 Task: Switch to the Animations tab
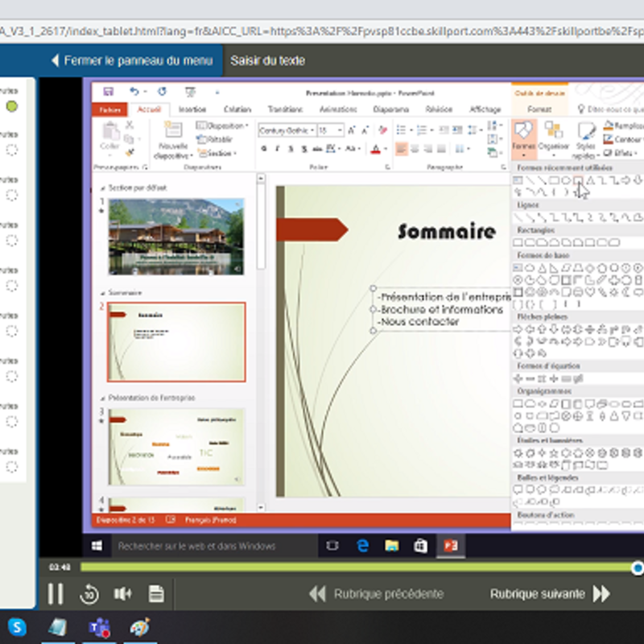pyautogui.click(x=338, y=109)
